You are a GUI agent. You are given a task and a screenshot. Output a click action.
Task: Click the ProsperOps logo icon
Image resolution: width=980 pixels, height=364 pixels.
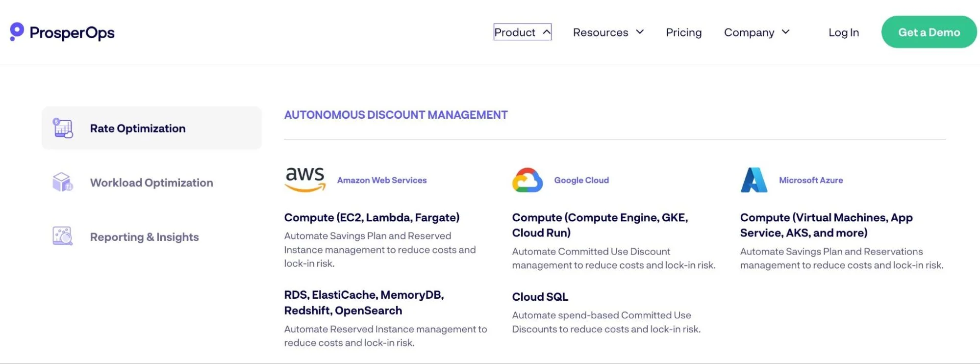pos(17,31)
